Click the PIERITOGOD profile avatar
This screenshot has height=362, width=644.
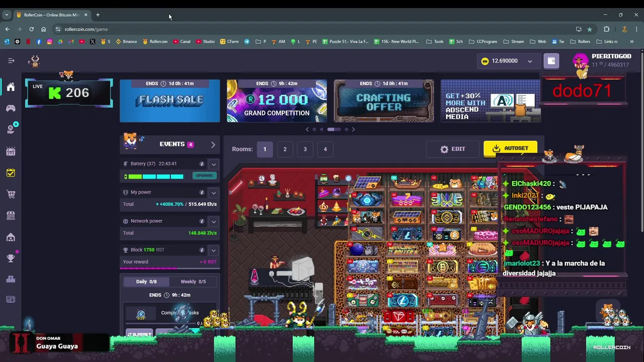(580, 61)
